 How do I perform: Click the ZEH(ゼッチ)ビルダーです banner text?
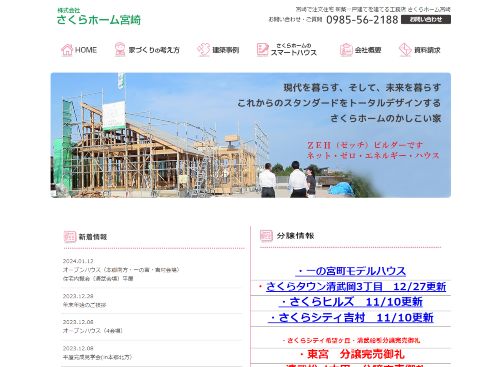(365, 145)
